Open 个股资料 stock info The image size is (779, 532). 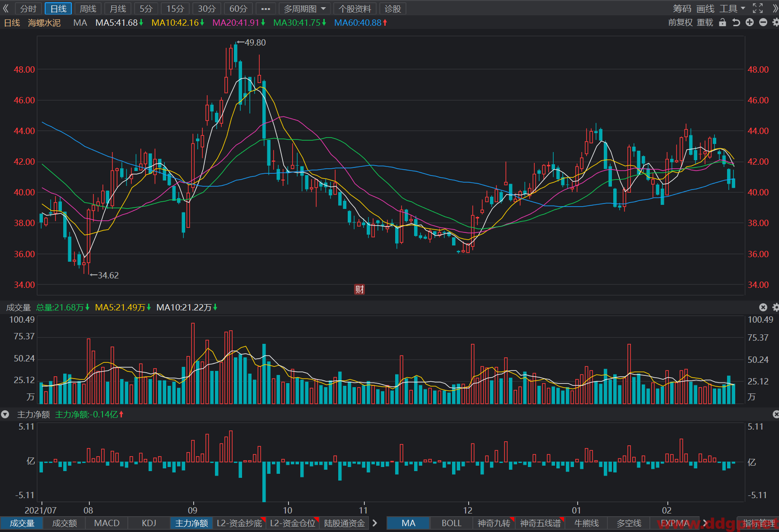[355, 9]
